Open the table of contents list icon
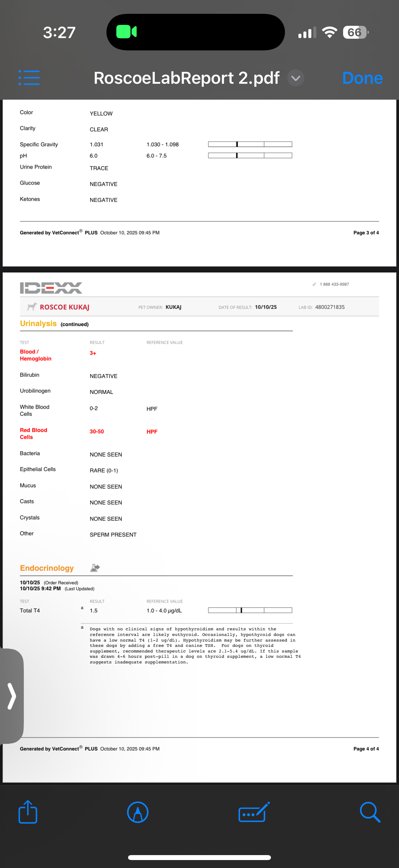The image size is (399, 868). pyautogui.click(x=29, y=78)
